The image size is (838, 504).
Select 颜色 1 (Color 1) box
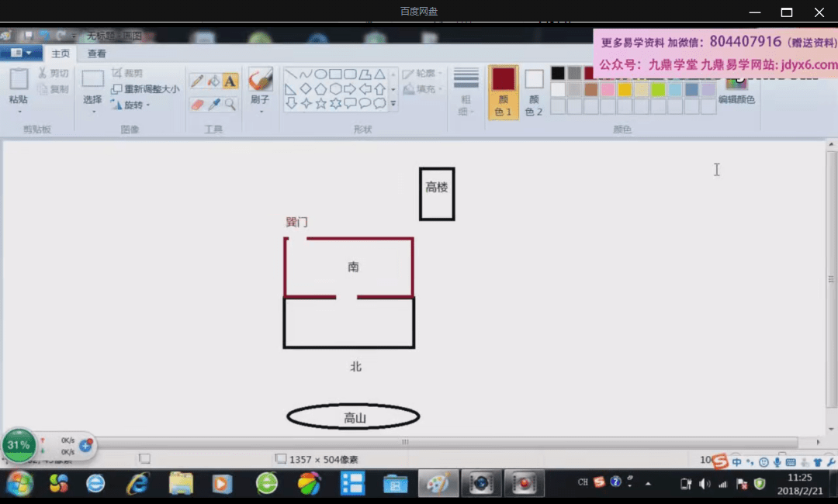point(504,91)
